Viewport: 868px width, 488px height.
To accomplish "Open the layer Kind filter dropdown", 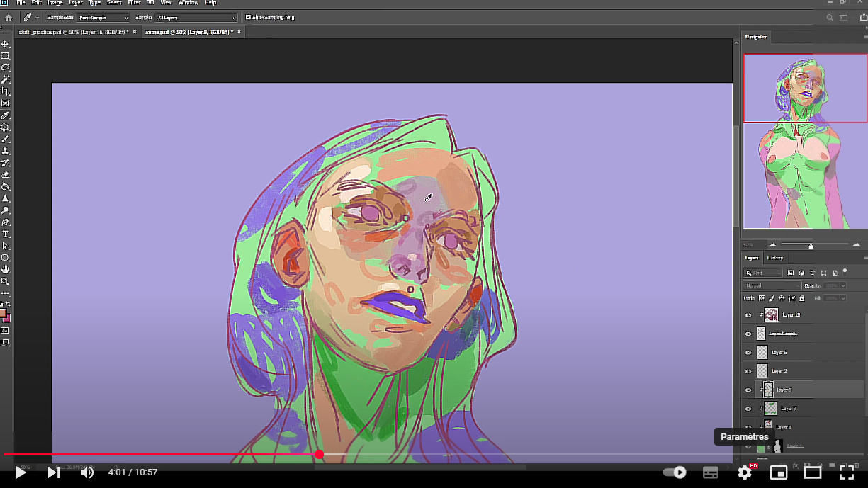I will [x=763, y=273].
